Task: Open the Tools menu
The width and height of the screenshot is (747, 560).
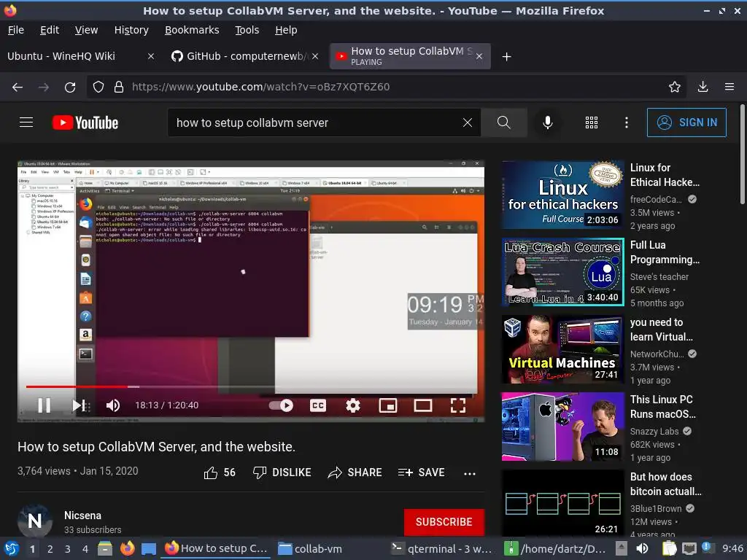Action: (247, 30)
